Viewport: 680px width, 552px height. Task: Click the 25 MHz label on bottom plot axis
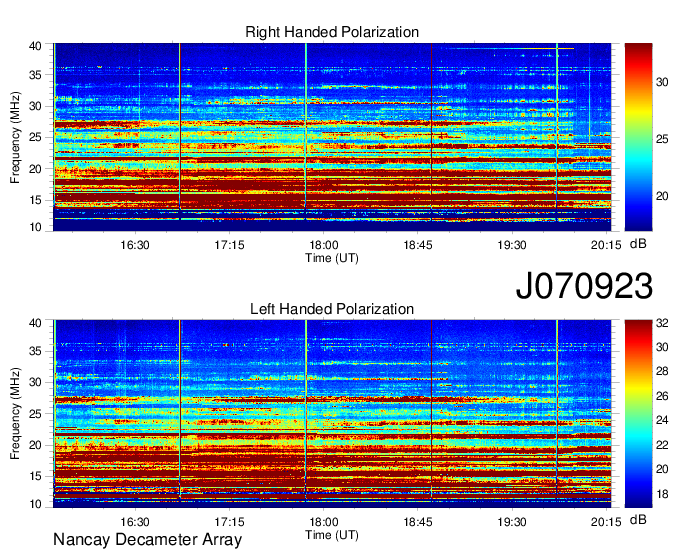35,414
